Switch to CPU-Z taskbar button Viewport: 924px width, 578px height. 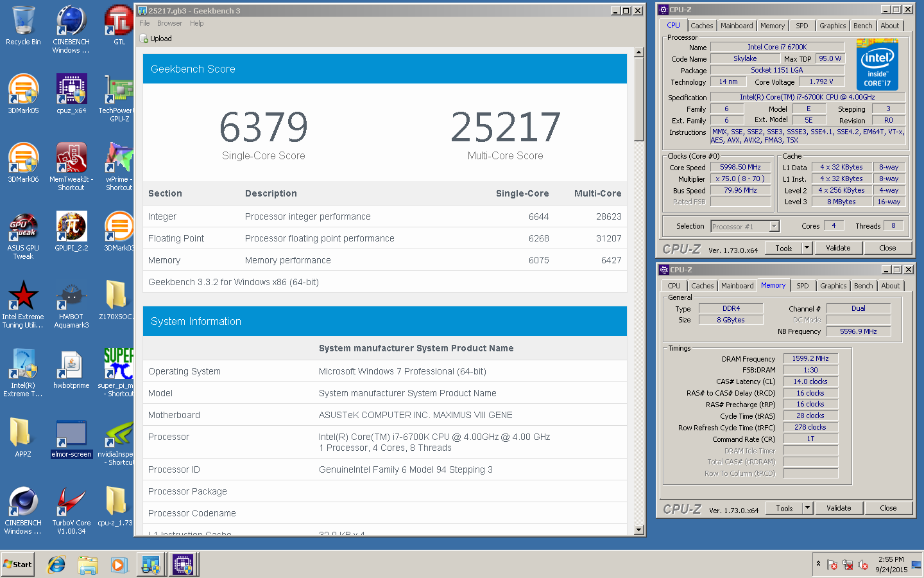pyautogui.click(x=183, y=565)
